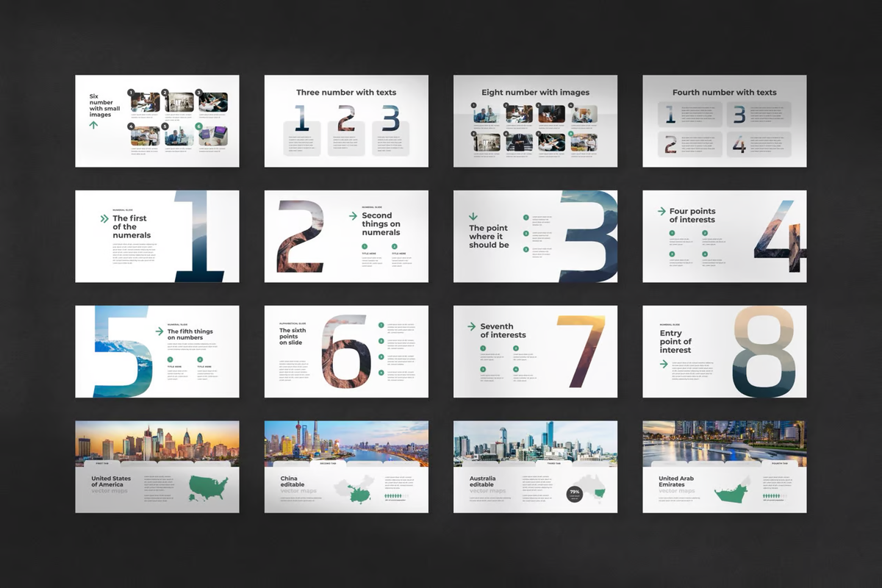882x588 pixels.
Task: Select numbered circle 1 on 'Eight number with images'
Action: tap(473, 105)
